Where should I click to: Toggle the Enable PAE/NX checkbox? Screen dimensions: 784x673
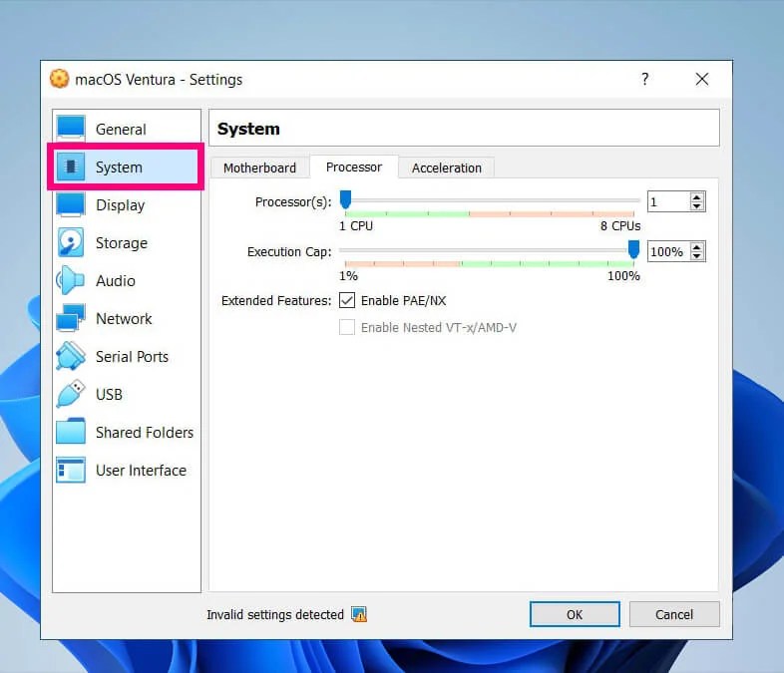[x=347, y=300]
